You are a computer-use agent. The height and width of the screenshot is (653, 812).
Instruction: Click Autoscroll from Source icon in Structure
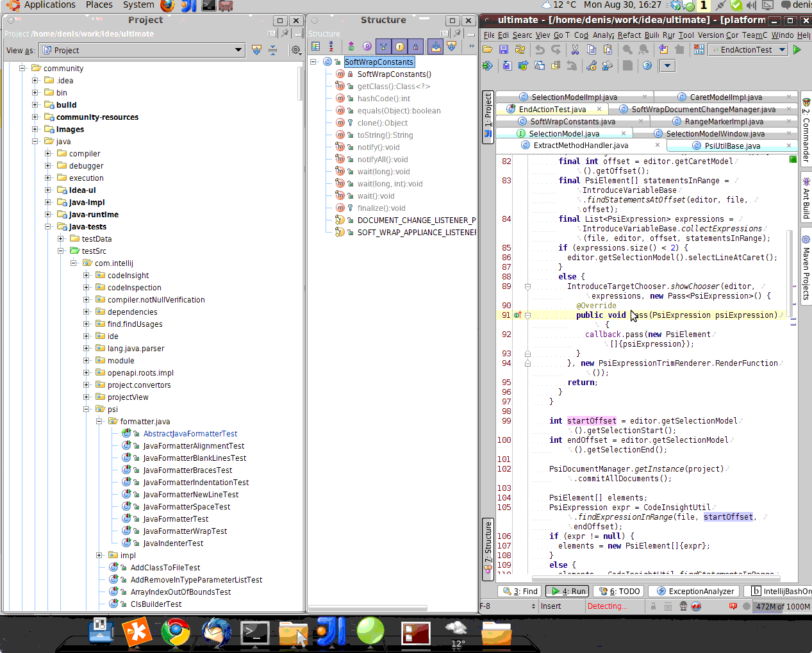(x=451, y=46)
